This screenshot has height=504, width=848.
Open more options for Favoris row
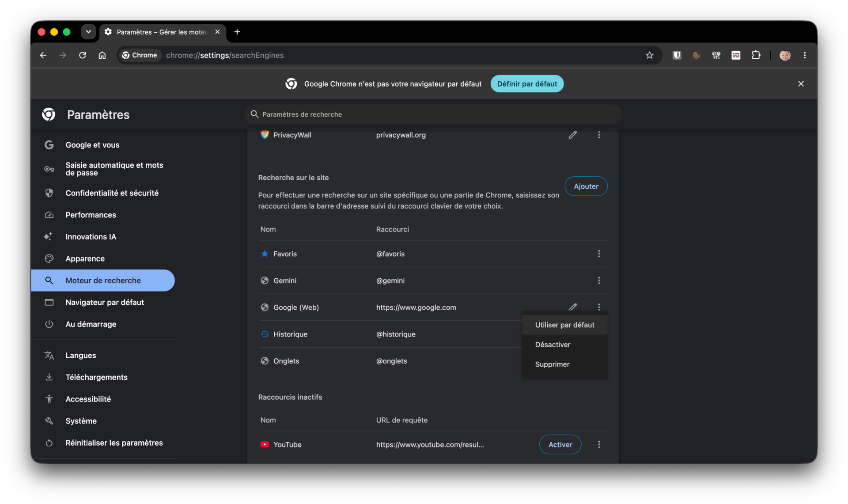point(599,254)
